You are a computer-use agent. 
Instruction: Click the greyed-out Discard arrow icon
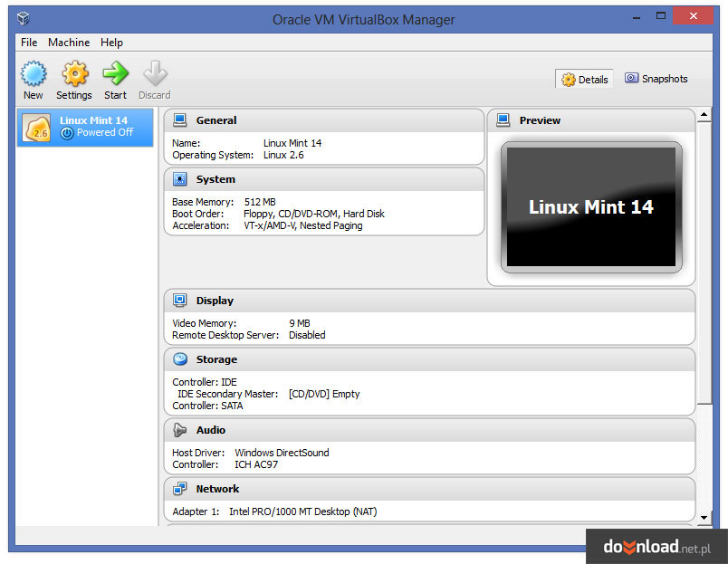tap(155, 73)
